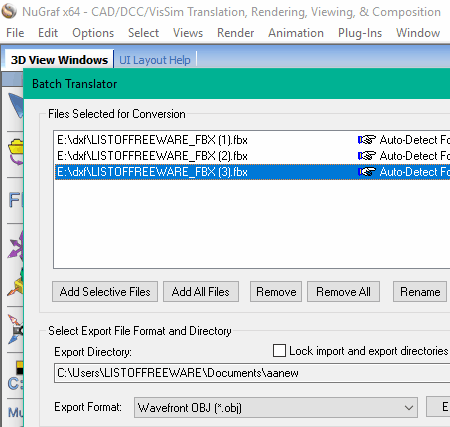Select LISTOFFREEWARE_FBX (1).fbx in the list

[x=252, y=140]
